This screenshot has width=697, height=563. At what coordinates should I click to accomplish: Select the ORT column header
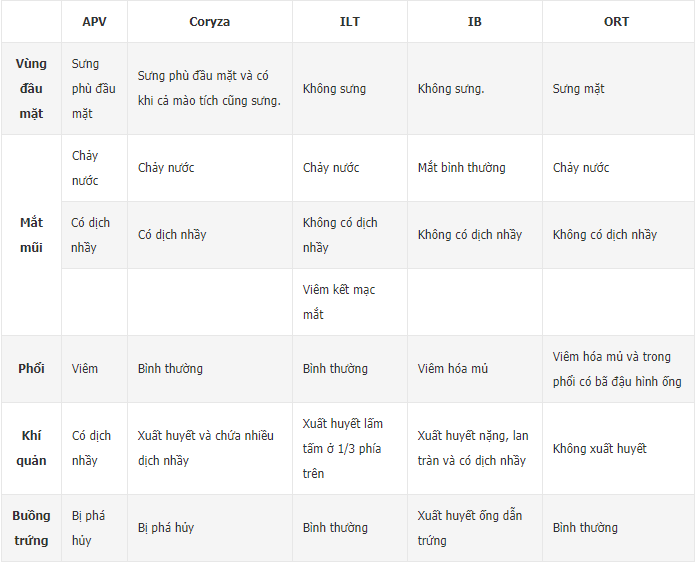(616, 22)
